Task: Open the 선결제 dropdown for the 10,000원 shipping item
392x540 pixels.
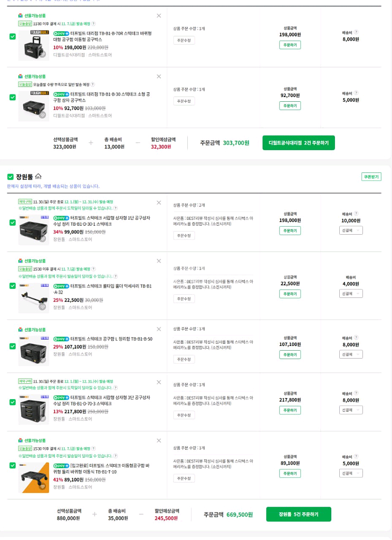Action: pos(350,230)
